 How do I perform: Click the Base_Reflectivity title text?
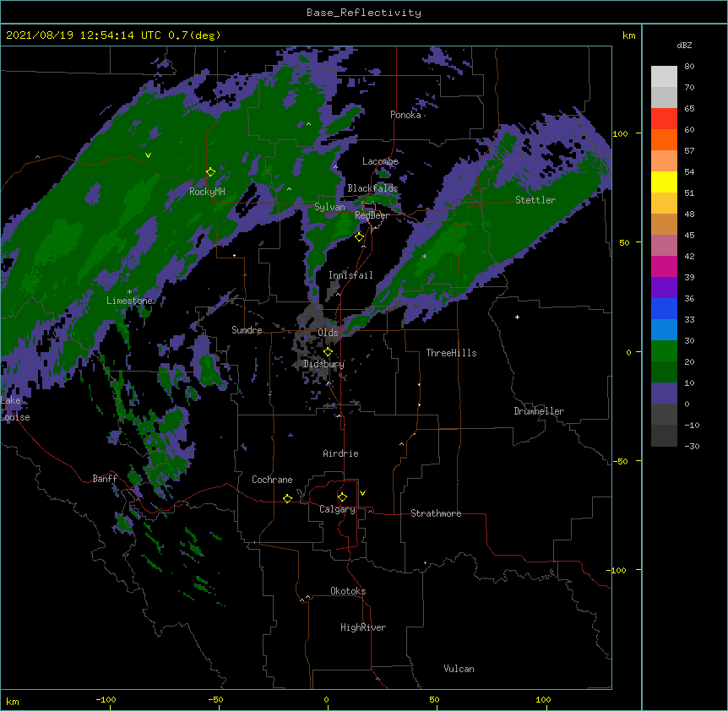point(364,13)
